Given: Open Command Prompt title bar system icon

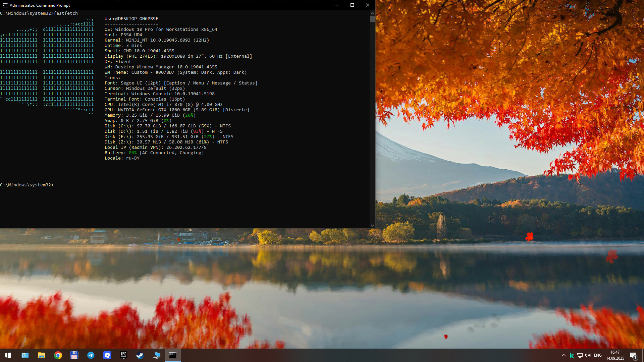Looking at the screenshot, I should point(5,5).
